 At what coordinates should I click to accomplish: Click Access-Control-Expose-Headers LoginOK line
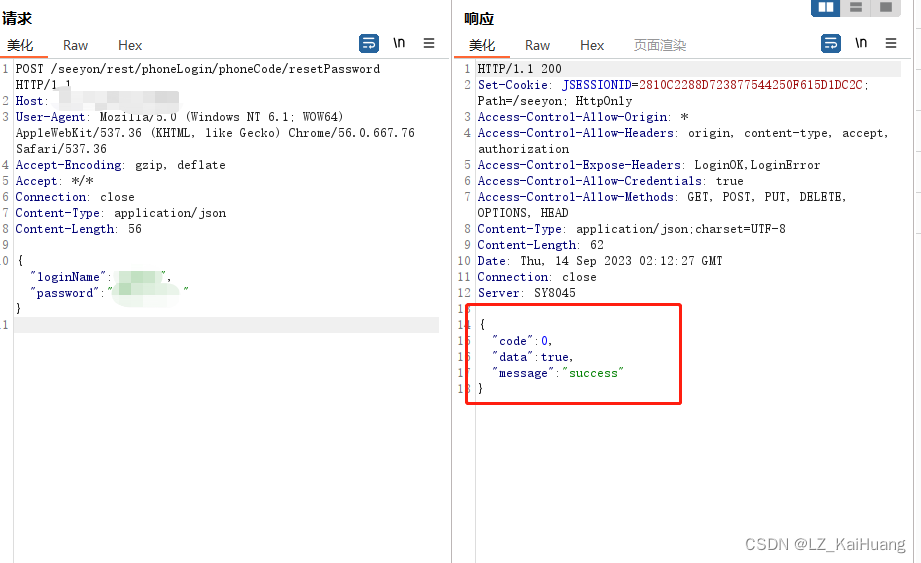click(x=648, y=165)
